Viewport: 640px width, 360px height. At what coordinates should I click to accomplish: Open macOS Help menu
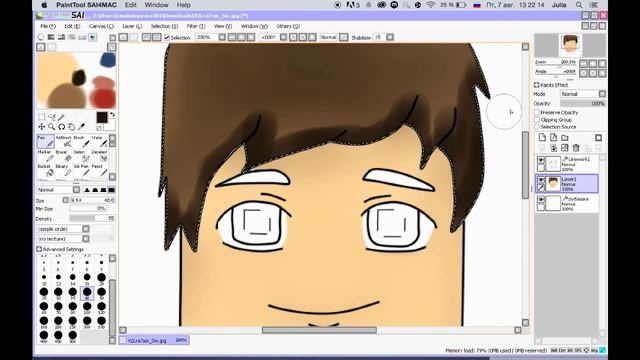click(x=183, y=5)
